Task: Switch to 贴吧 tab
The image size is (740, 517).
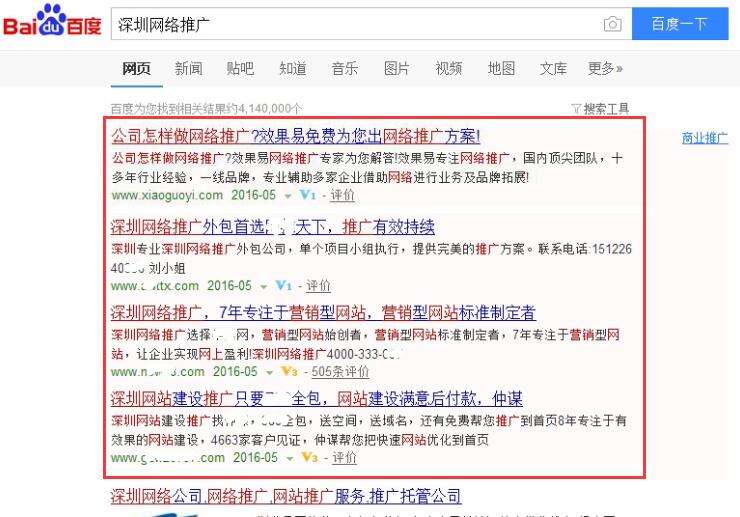Action: 240,68
